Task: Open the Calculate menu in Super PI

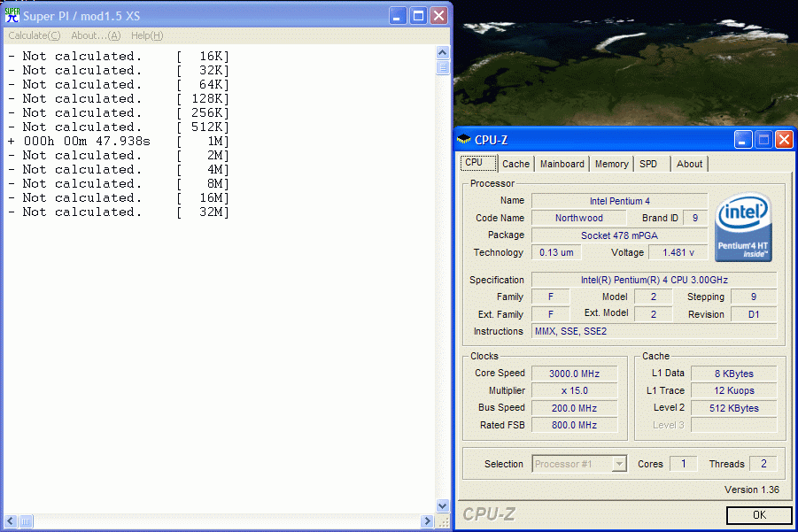Action: click(34, 35)
